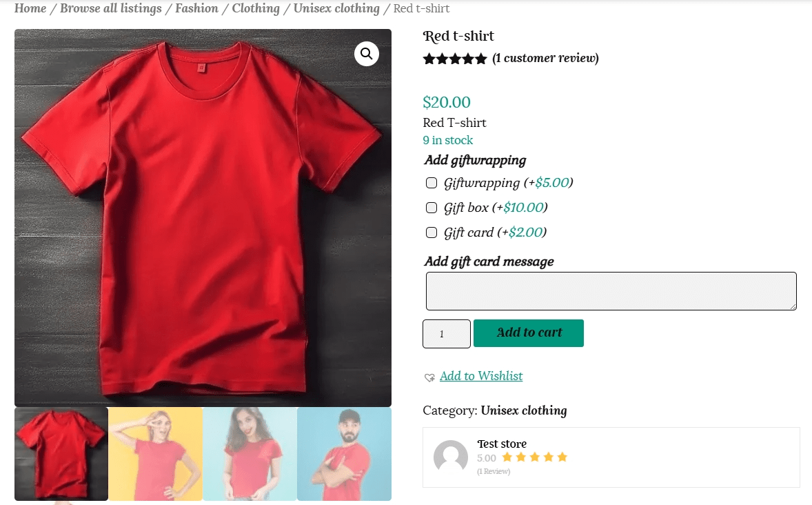The width and height of the screenshot is (812, 505).
Task: Check the Gift card option
Action: coord(432,232)
